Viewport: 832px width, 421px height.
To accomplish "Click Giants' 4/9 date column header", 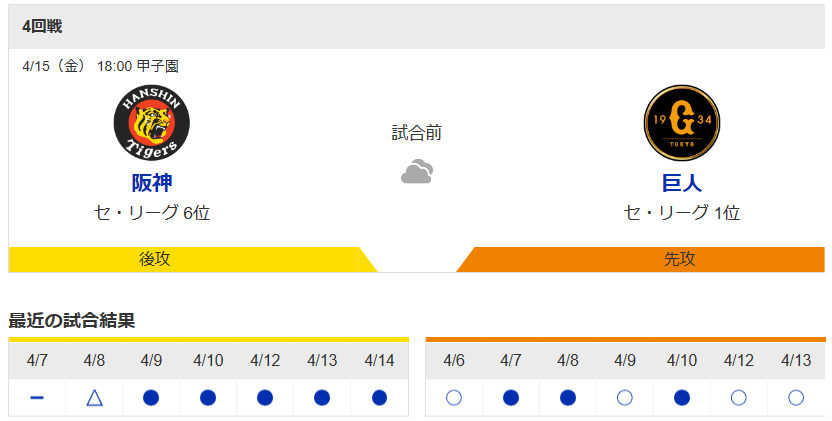I will click(625, 360).
